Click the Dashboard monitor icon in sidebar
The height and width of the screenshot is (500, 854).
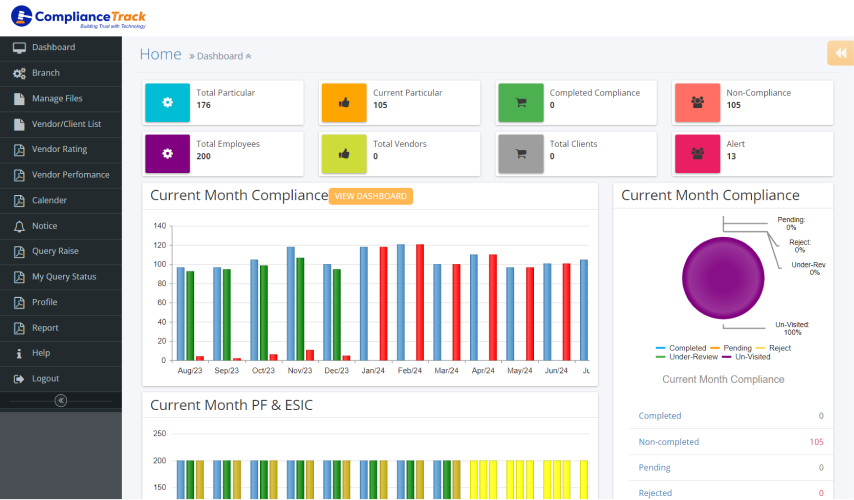[x=19, y=48]
